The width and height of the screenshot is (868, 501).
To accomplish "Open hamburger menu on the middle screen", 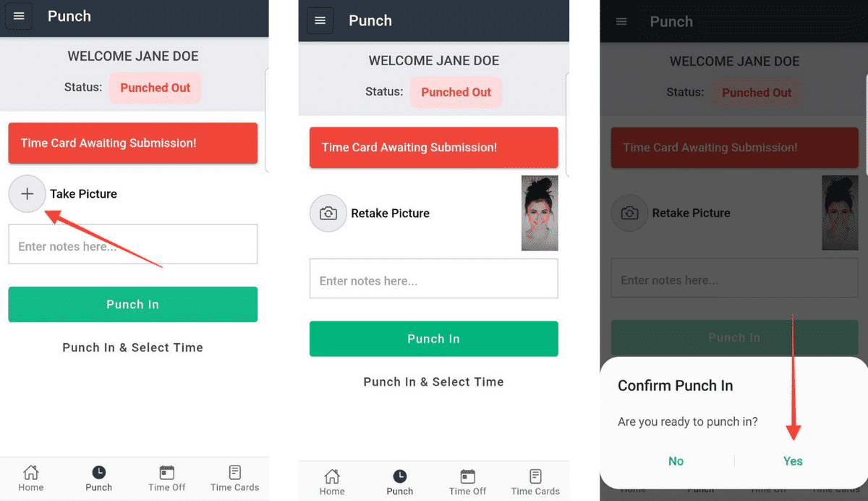I will coord(320,20).
